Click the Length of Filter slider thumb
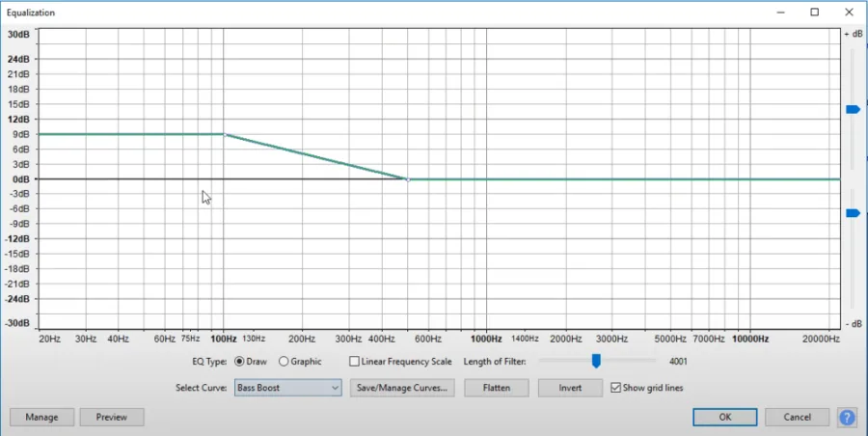868x436 pixels. pos(596,361)
